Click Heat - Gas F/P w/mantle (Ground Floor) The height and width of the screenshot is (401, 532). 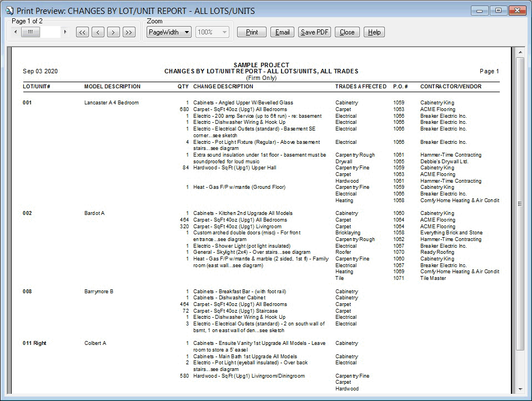(x=239, y=187)
